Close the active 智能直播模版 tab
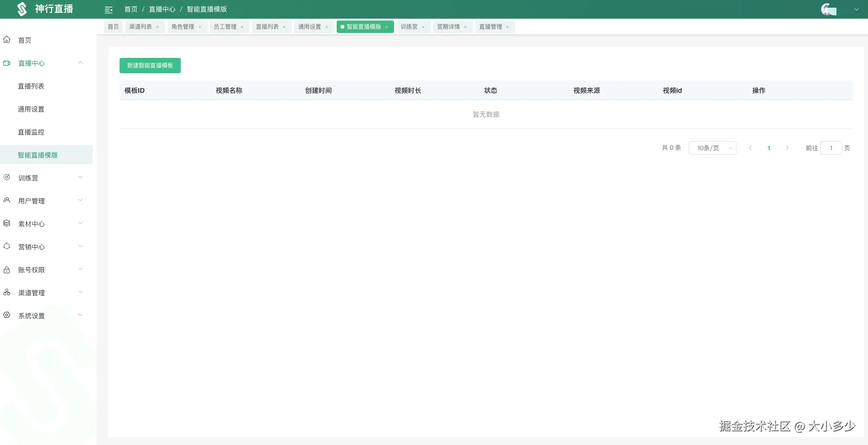Viewport: 868px width, 445px height. click(x=386, y=27)
